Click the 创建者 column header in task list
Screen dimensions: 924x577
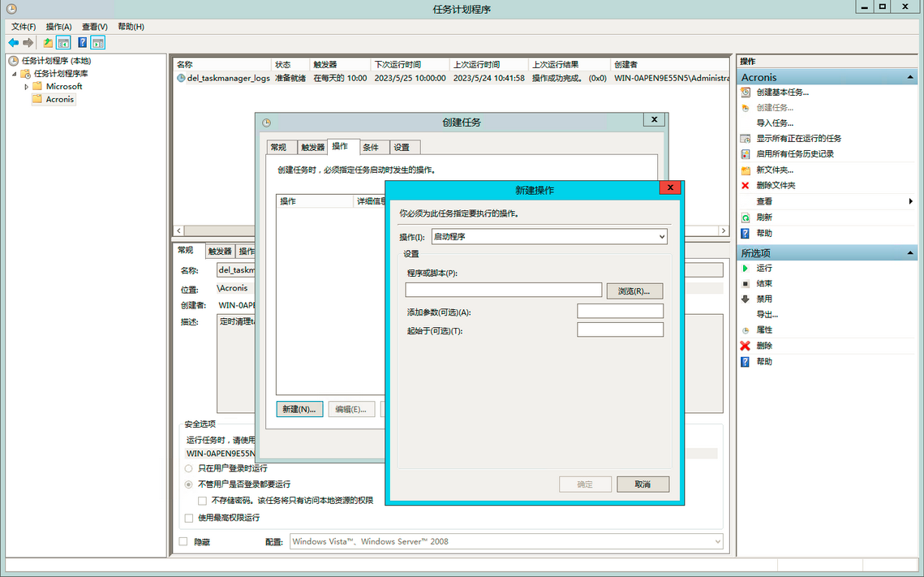(x=670, y=65)
